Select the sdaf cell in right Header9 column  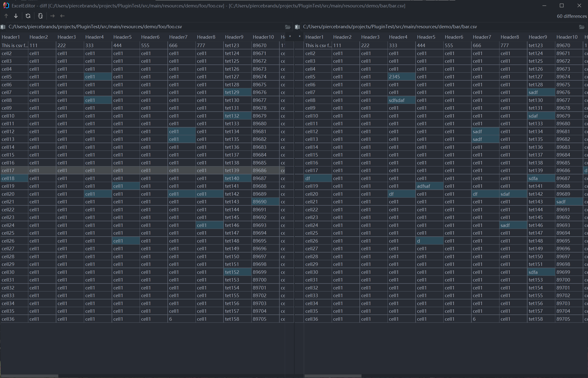click(x=541, y=116)
